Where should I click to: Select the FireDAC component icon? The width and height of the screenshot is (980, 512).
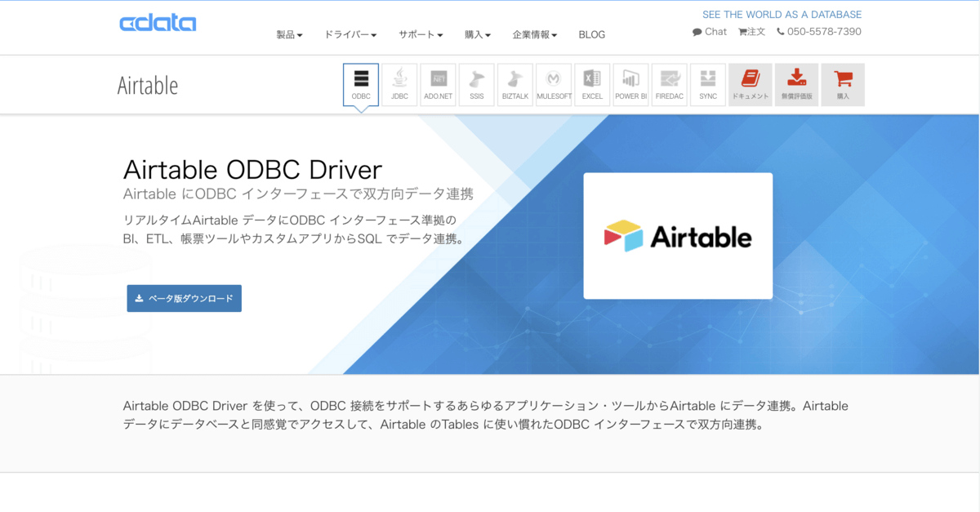tap(670, 85)
